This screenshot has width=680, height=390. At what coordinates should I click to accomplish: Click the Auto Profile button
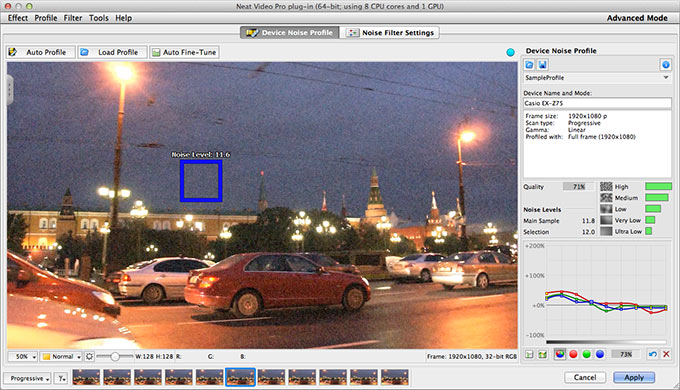tap(41, 52)
